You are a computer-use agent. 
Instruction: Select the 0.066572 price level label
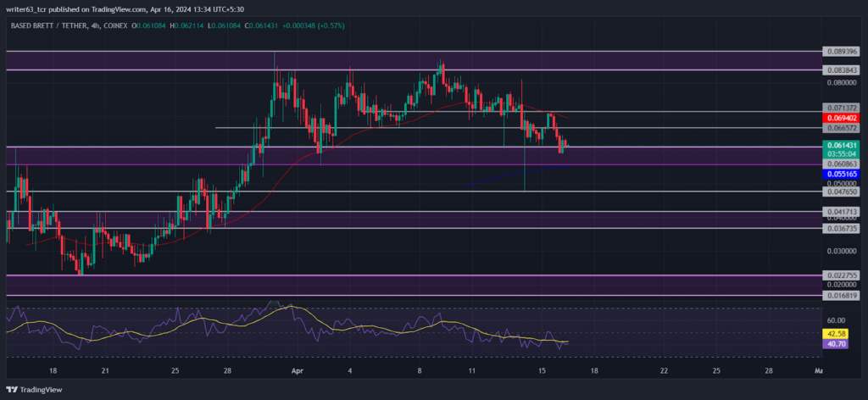coord(843,128)
